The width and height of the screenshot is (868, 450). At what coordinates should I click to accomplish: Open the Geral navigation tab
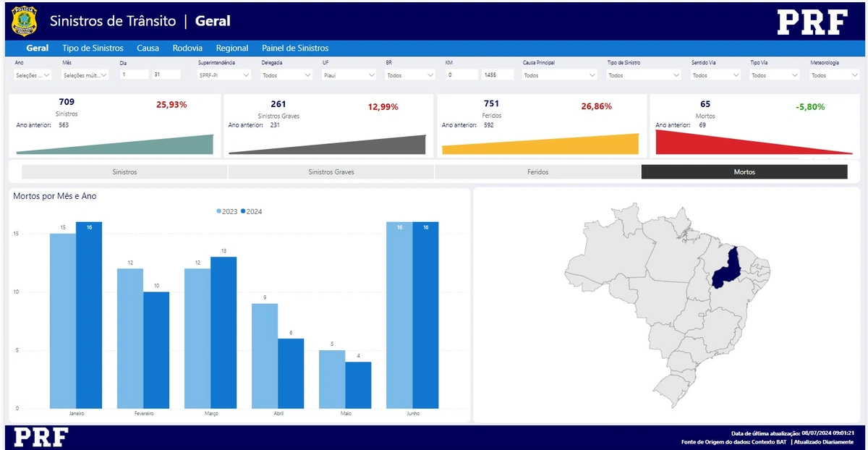point(38,48)
